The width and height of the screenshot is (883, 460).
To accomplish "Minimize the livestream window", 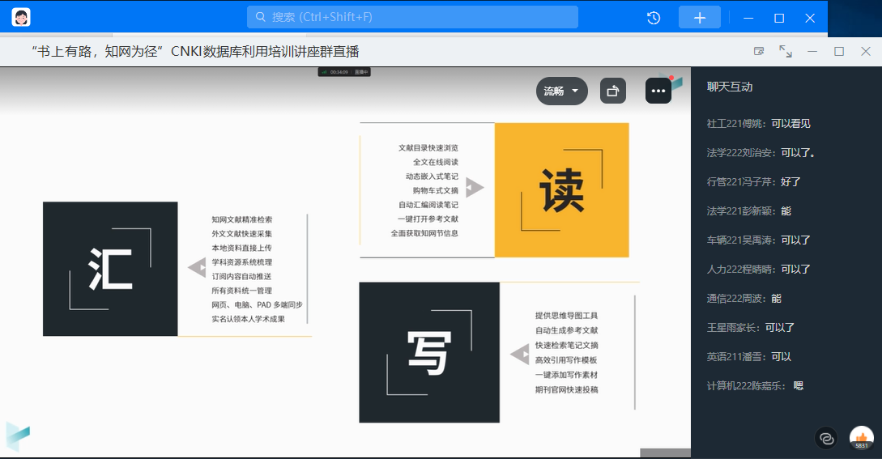I will 812,51.
